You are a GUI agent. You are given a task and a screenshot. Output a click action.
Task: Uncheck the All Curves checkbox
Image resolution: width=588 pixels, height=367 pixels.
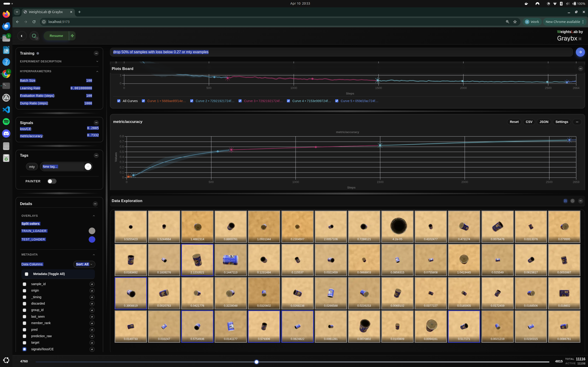point(119,101)
